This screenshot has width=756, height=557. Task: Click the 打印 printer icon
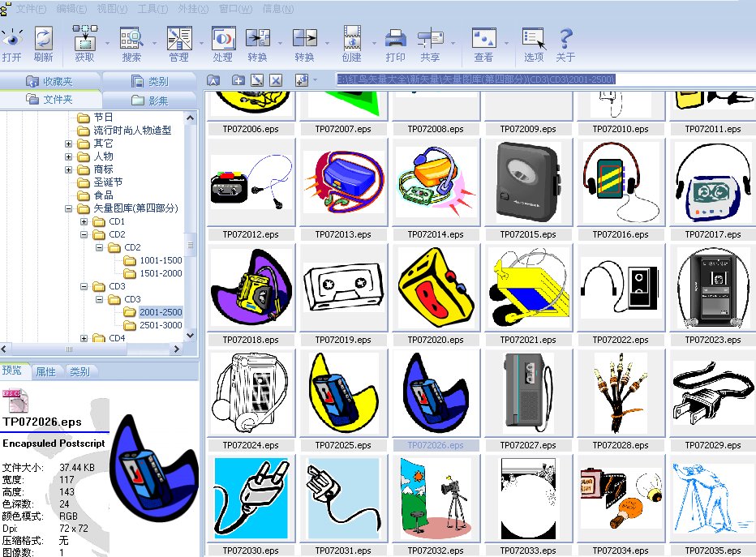click(395, 39)
